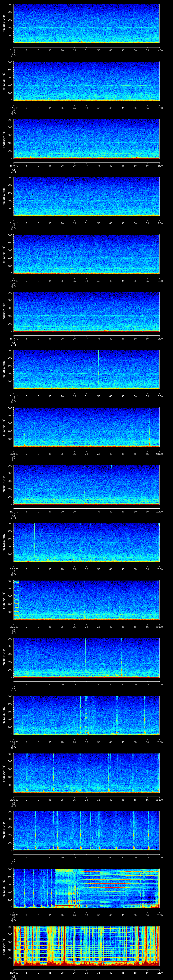Click the 14:00 end-time label of the first panel
173x980 pixels.
tap(159, 50)
